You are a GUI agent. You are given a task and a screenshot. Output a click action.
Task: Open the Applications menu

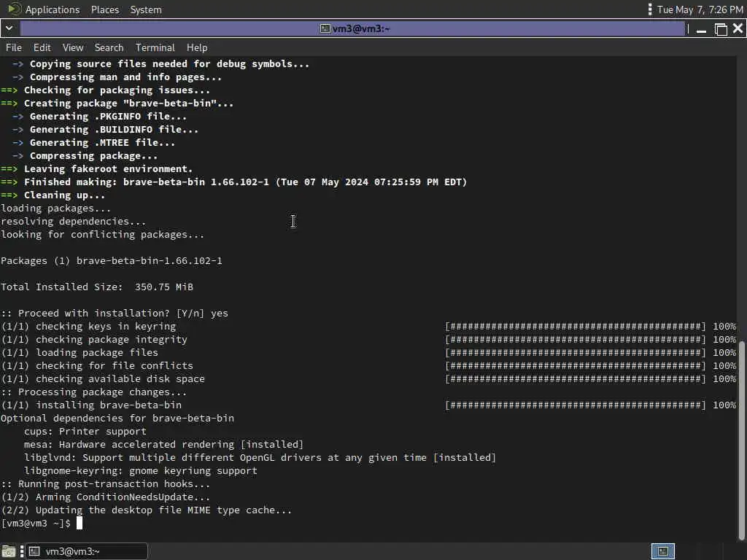click(53, 9)
